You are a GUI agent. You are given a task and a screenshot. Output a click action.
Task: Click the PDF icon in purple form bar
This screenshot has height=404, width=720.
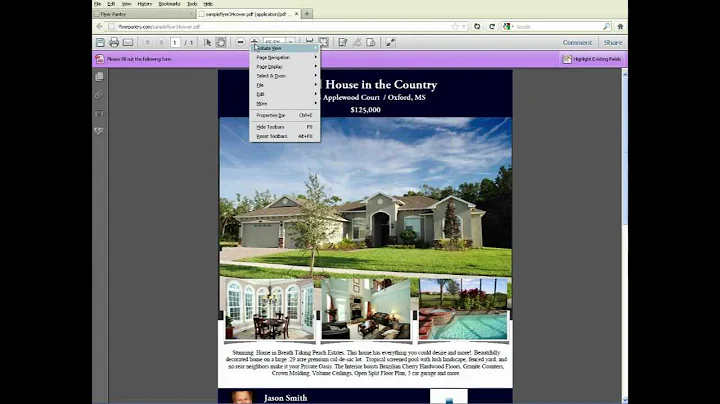(x=100, y=59)
